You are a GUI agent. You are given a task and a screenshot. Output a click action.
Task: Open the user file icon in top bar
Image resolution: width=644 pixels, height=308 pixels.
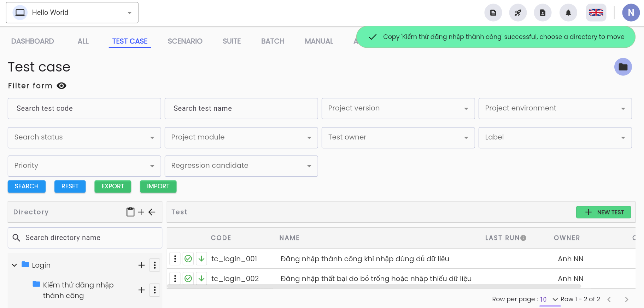coord(543,13)
